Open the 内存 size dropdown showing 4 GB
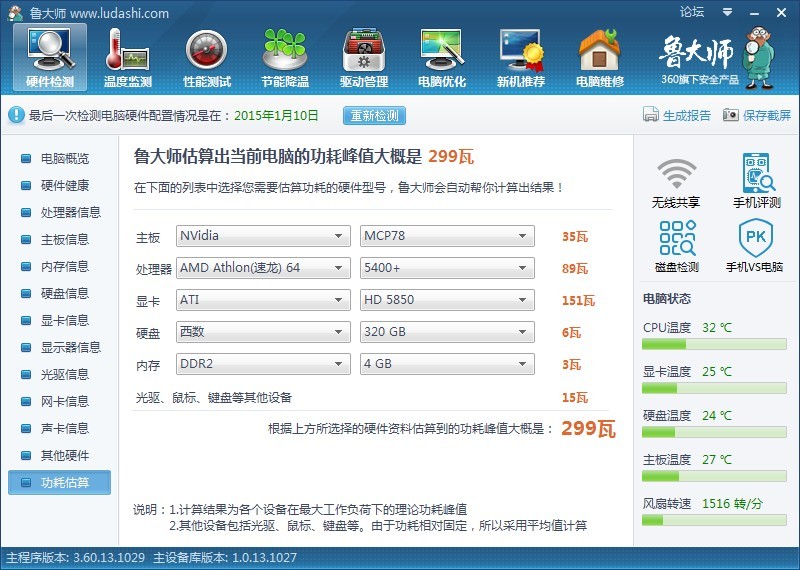This screenshot has width=800, height=570. pos(447,364)
